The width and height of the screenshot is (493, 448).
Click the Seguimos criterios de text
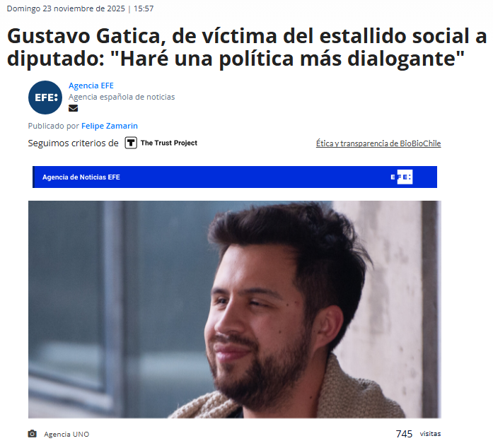coord(74,143)
